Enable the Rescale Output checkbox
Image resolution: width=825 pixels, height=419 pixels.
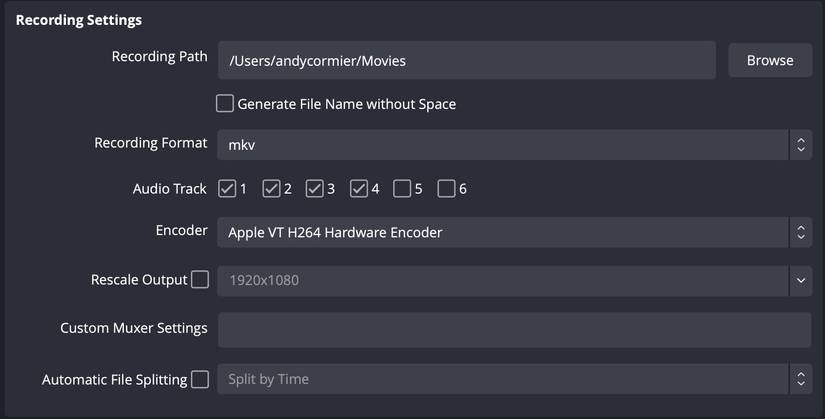200,280
